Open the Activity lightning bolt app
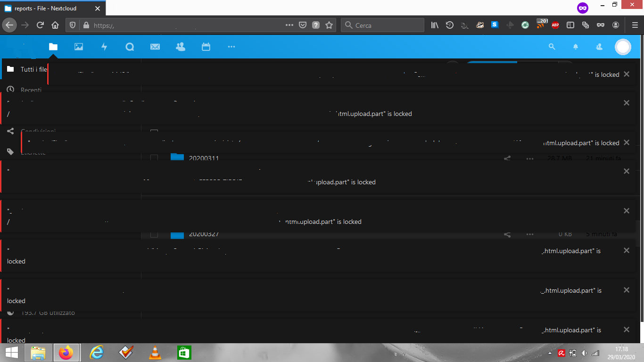644x362 pixels. [104, 47]
